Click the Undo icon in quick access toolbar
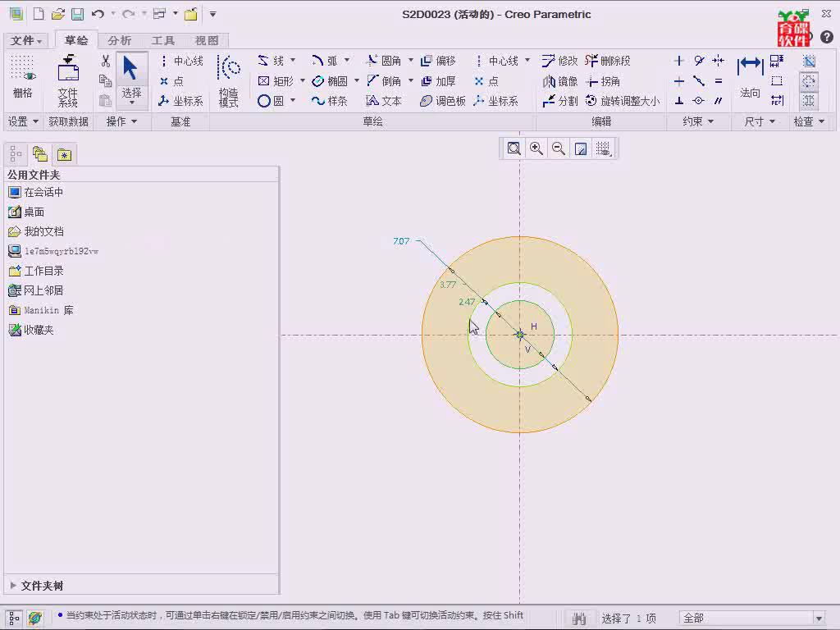Viewport: 840px width, 630px height. [x=97, y=14]
